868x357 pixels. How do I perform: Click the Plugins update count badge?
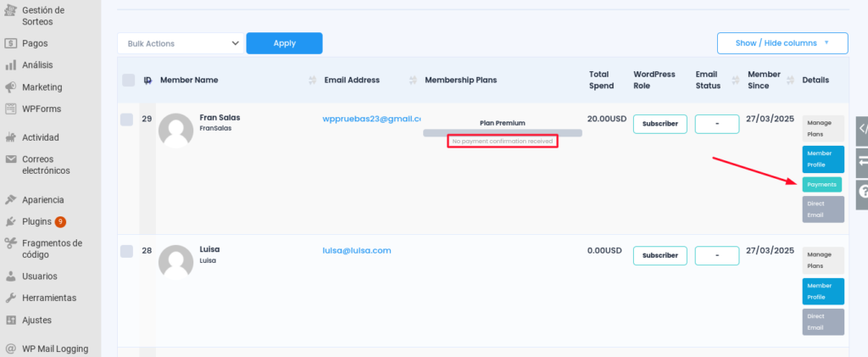[x=60, y=222]
